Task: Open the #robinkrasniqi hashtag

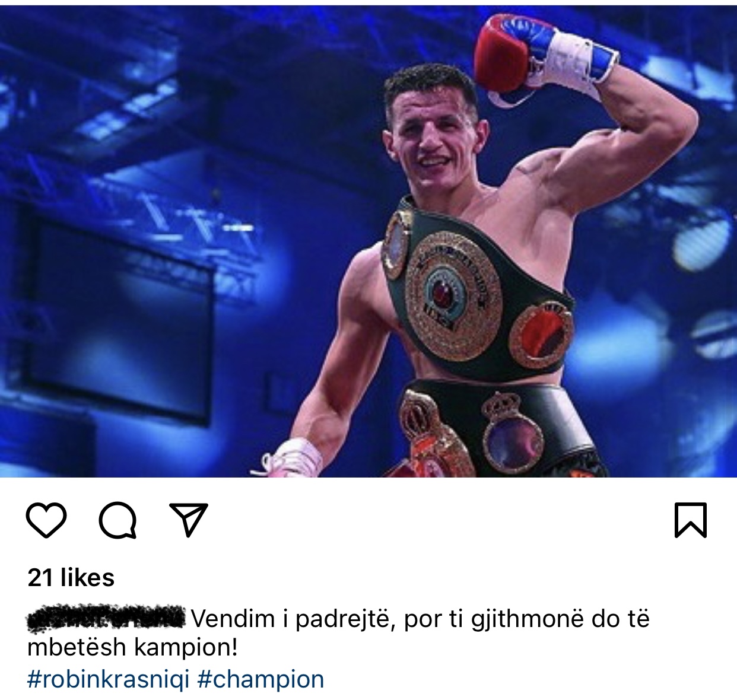Action: click(x=109, y=679)
